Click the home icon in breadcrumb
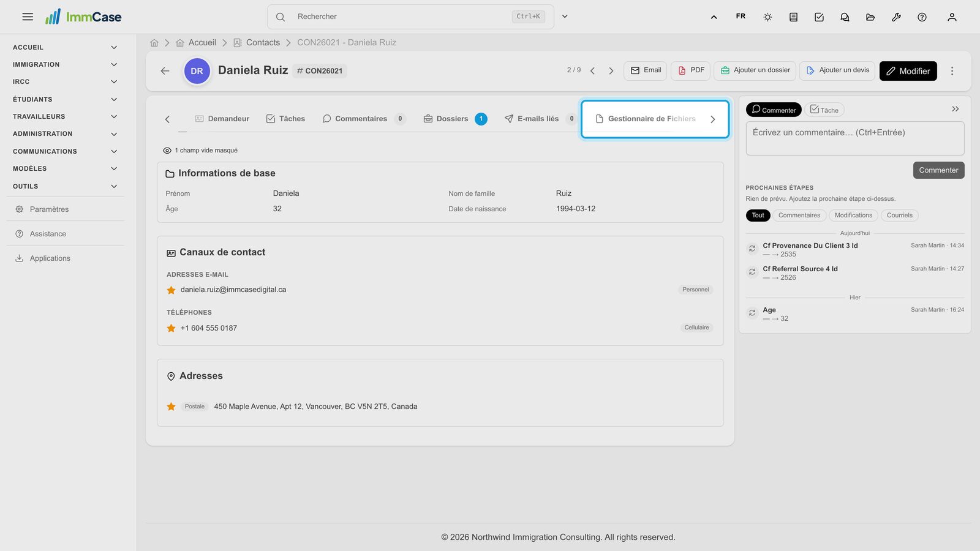The height and width of the screenshot is (551, 980). pyautogui.click(x=154, y=43)
